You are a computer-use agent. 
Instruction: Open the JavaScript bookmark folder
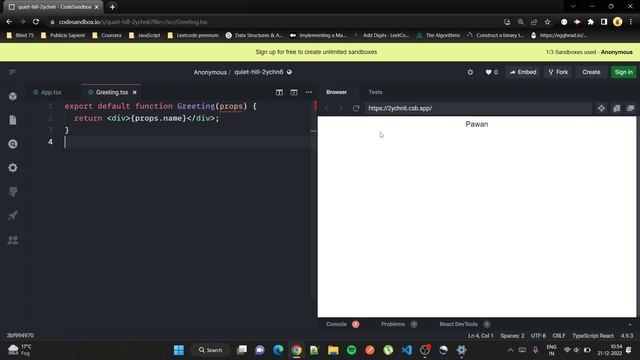pyautogui.click(x=144, y=36)
